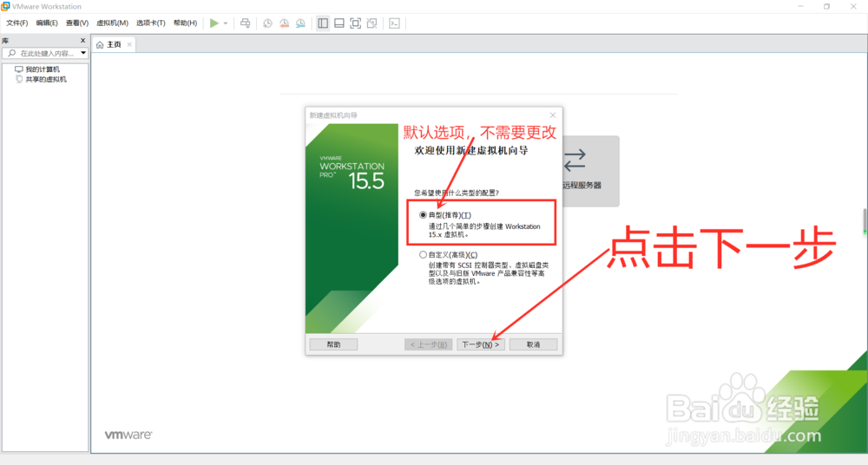Click the 欢迎使用新建虚拟机向导 heading
Screen dimensions: 868x465
(471, 151)
